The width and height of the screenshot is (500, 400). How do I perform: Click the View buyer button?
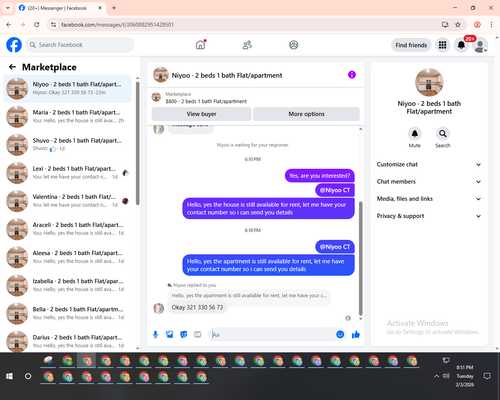click(x=201, y=114)
